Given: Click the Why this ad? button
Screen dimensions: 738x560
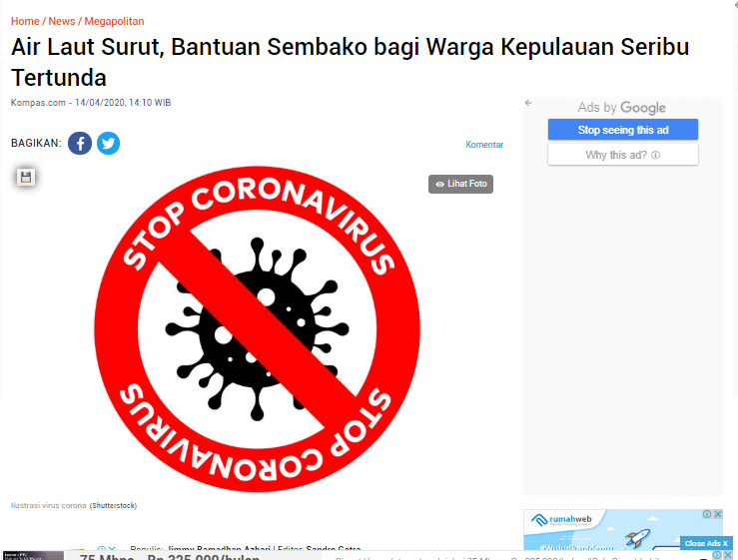Looking at the screenshot, I should point(623,155).
